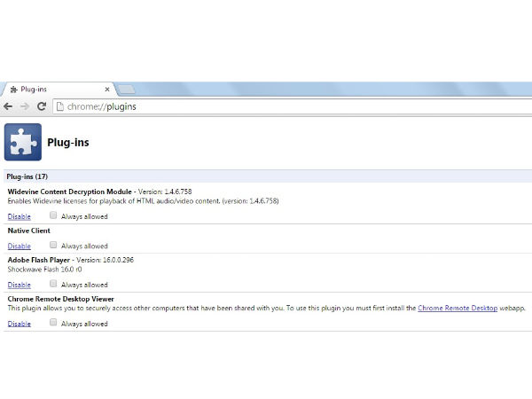Click the browser Back arrow button
Image resolution: width=532 pixels, height=399 pixels.
coord(9,106)
